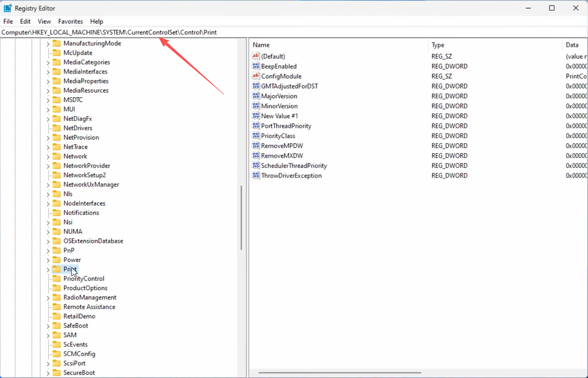Click the RemoveMXDW value icon
The image size is (588, 378).
coord(256,155)
